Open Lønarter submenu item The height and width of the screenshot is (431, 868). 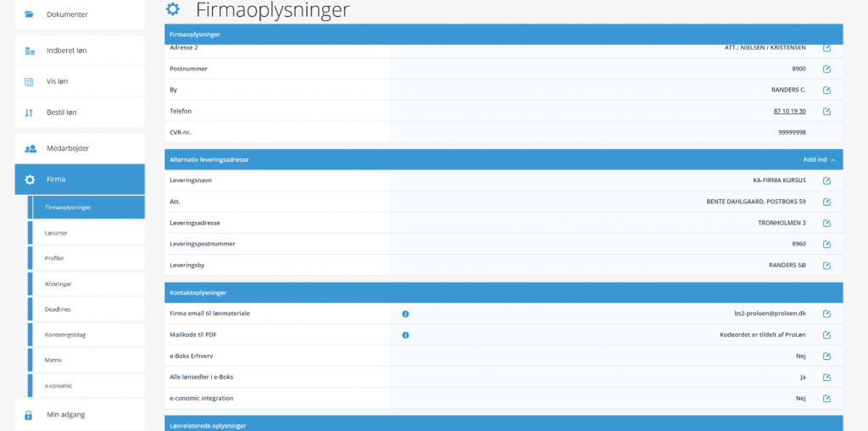tap(56, 232)
